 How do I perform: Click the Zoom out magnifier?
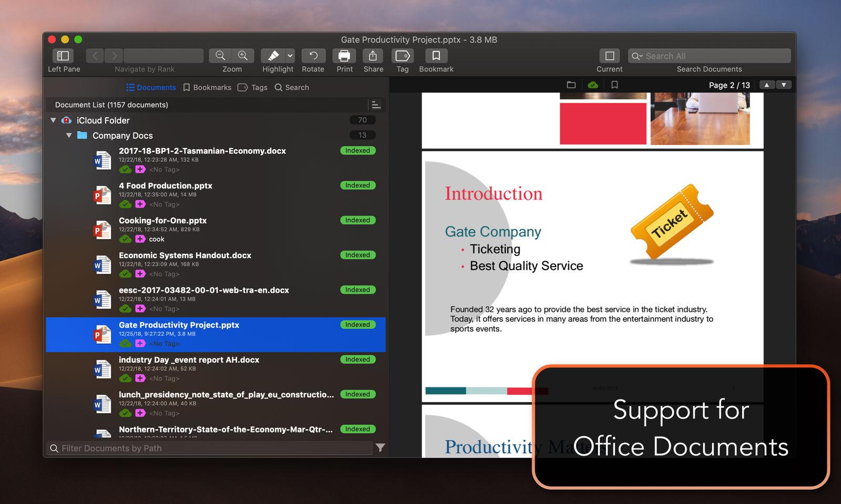click(220, 56)
